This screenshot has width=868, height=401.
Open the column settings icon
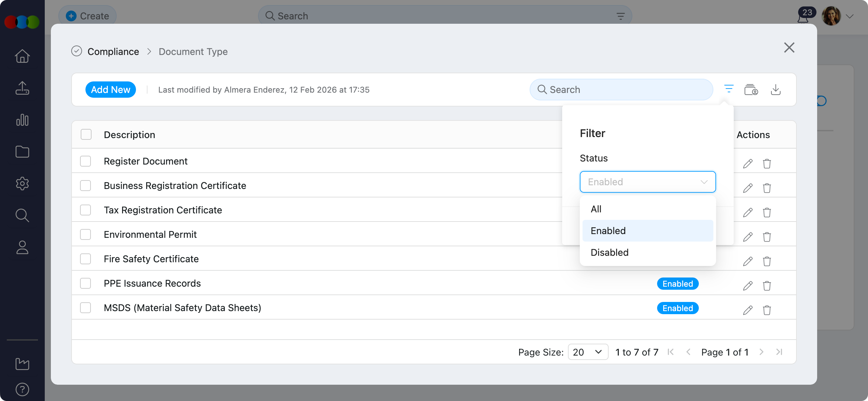click(751, 90)
